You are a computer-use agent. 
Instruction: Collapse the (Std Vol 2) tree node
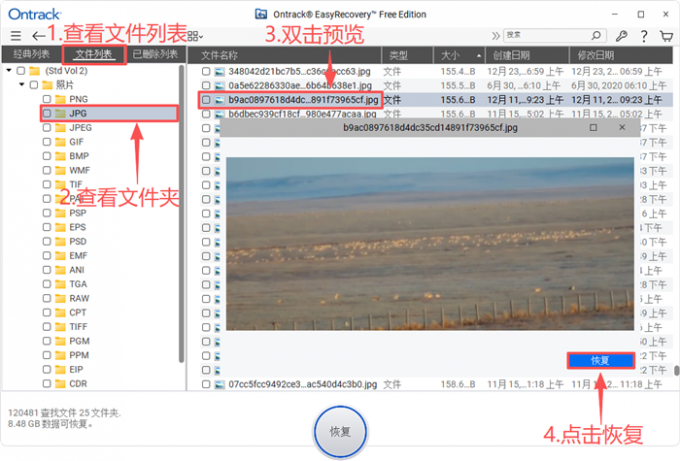coord(9,70)
